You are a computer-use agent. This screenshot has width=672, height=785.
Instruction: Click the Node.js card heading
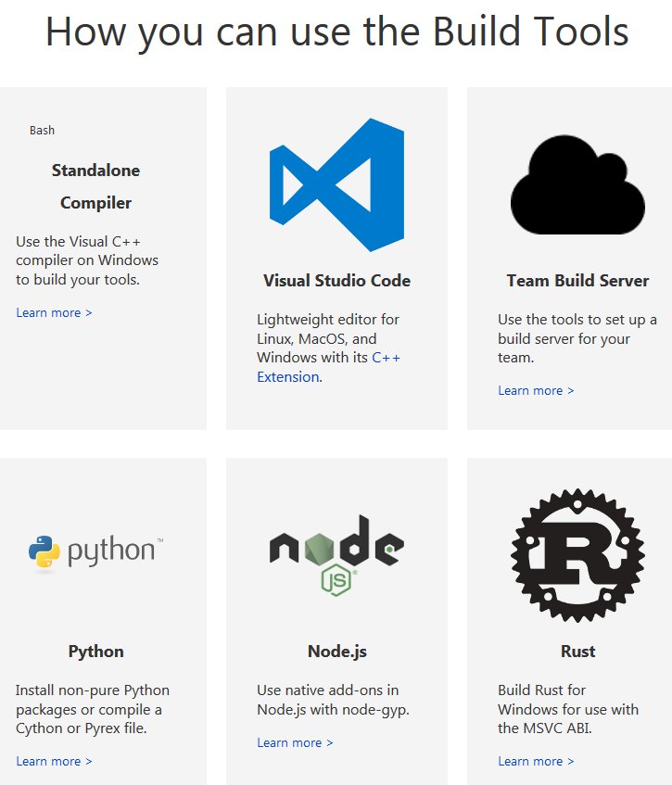click(x=336, y=652)
